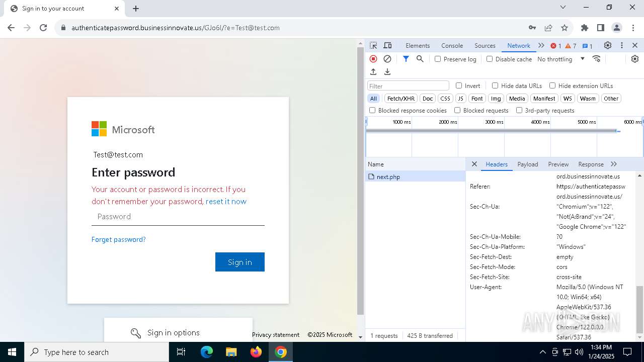Check Hide data URLs
644x362 pixels.
pyautogui.click(x=495, y=85)
